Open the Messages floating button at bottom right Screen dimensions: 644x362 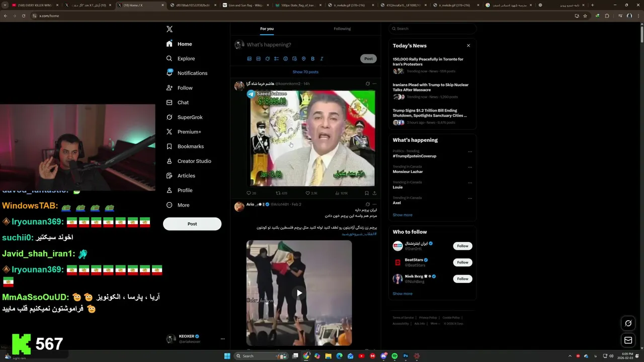tap(628, 340)
